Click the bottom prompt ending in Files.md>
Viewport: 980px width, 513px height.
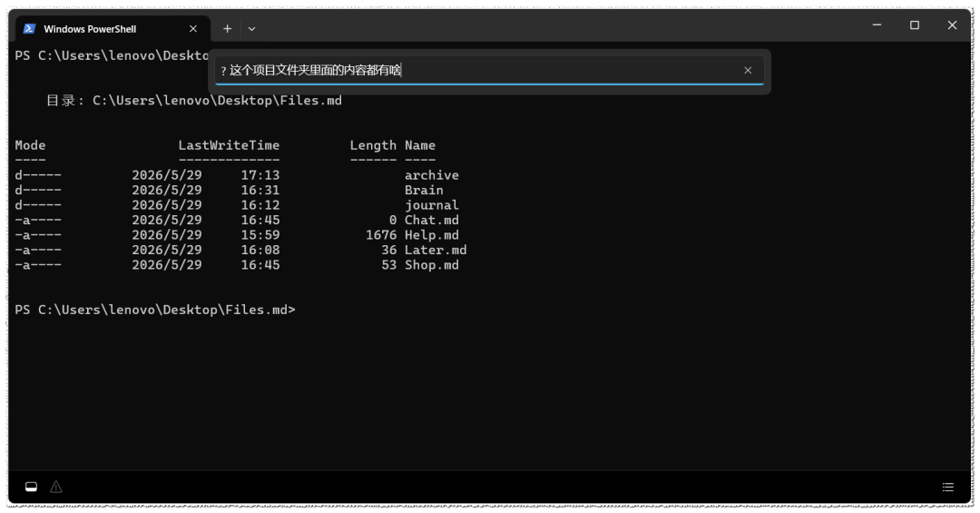point(155,311)
